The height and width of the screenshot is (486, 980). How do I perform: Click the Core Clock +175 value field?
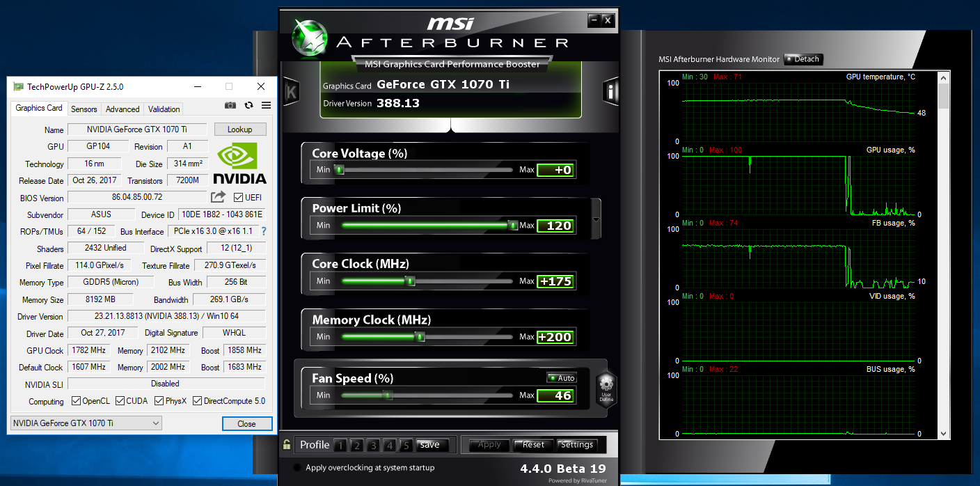tap(555, 281)
